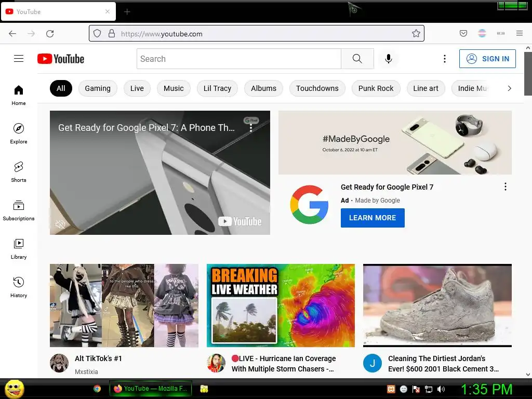Bookmark this page with the star icon
Image resolution: width=532 pixels, height=399 pixels.
[x=416, y=33]
